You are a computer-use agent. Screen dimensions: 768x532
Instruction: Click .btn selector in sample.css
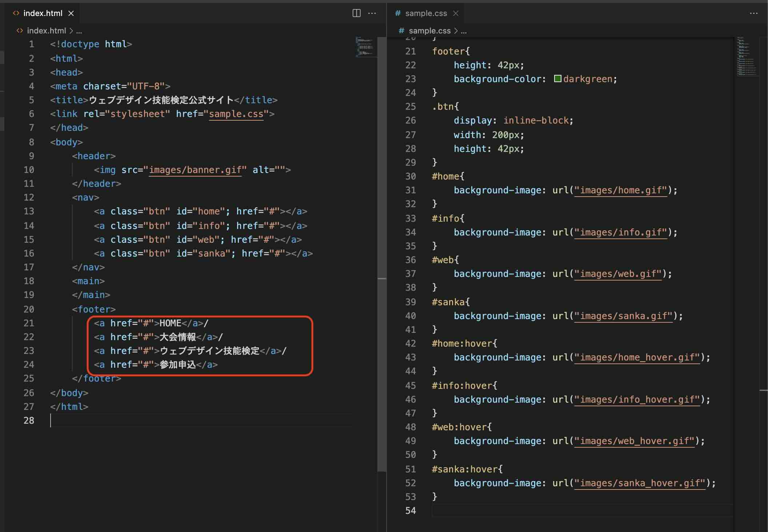[443, 107]
